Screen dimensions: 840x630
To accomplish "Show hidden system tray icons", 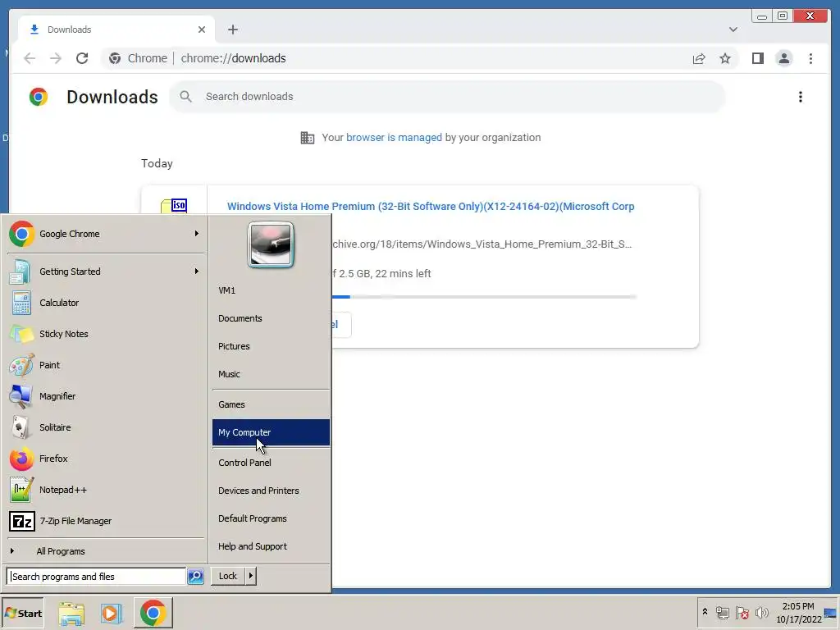I will (x=705, y=612).
